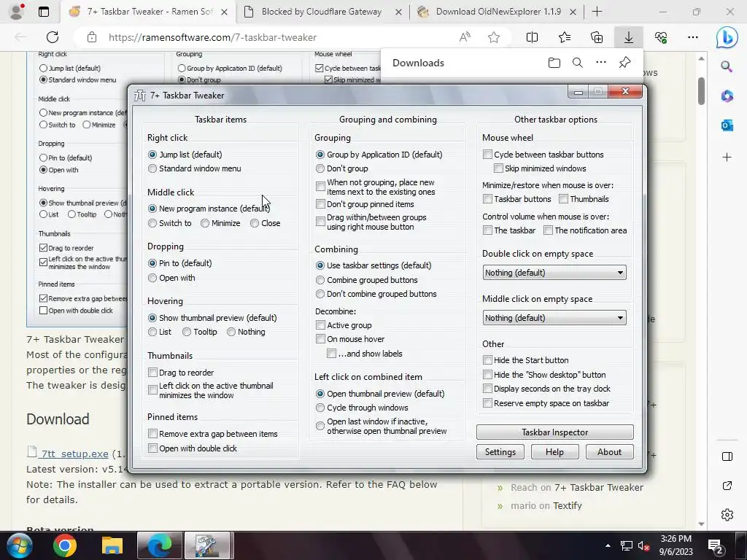Click the page vertical scrollbar thumb
747x560 pixels.
[x=701, y=90]
